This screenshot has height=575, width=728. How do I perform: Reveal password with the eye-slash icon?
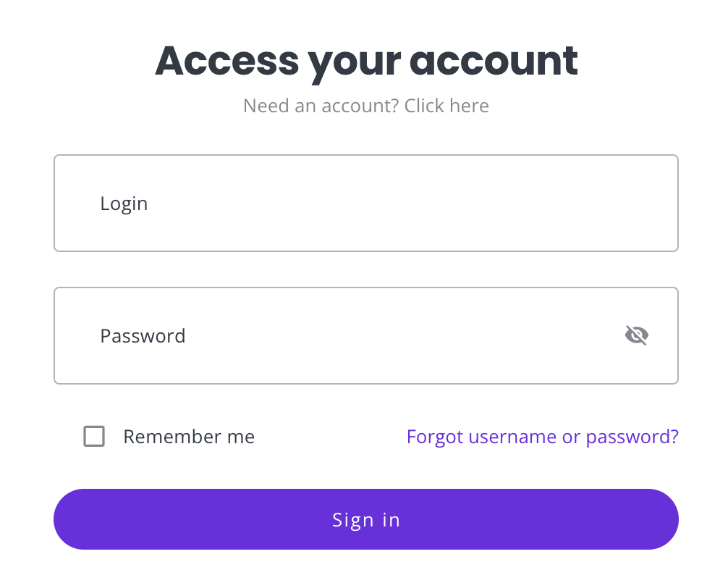[637, 335]
